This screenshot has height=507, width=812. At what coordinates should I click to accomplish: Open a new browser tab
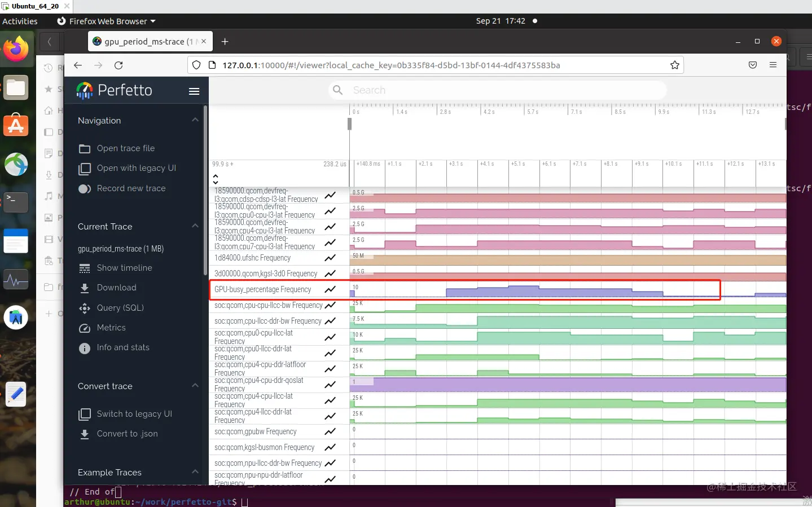(225, 42)
